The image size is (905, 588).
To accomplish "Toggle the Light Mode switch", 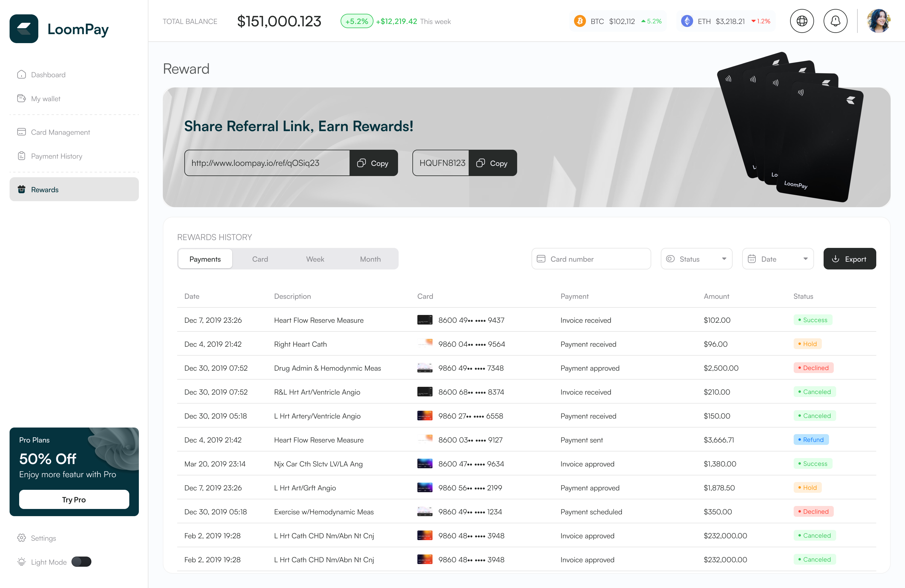I will [x=81, y=562].
